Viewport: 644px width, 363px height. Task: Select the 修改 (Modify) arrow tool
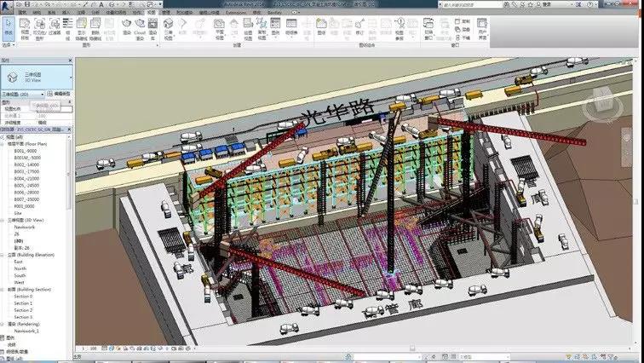point(9,27)
